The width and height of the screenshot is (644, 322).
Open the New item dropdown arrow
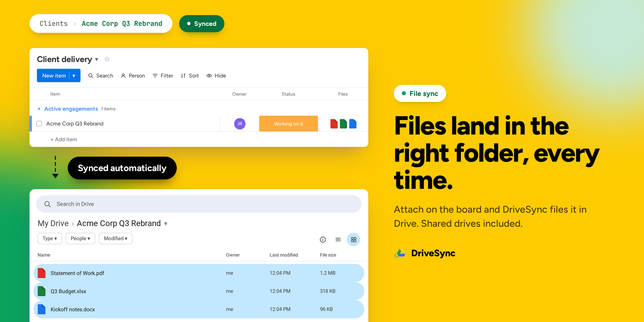click(x=74, y=75)
